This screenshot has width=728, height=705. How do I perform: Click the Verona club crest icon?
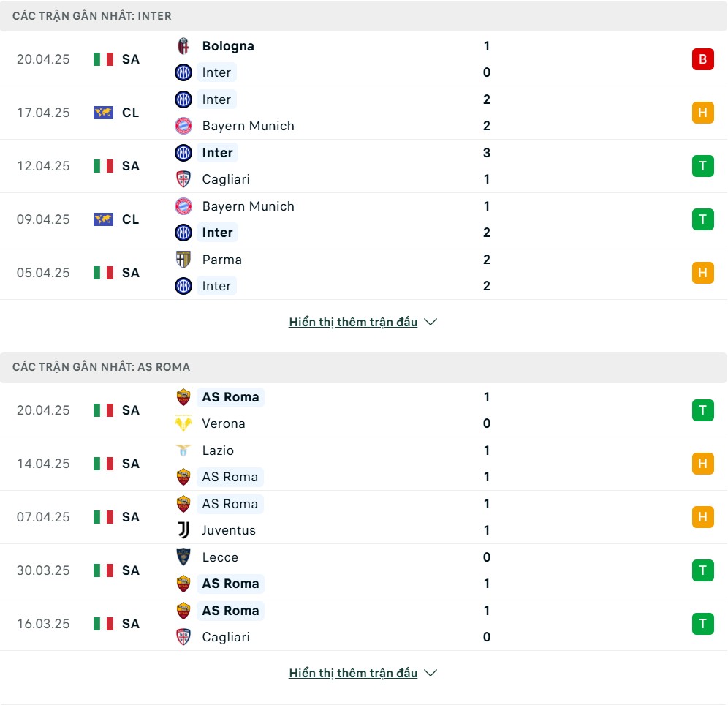click(x=183, y=423)
